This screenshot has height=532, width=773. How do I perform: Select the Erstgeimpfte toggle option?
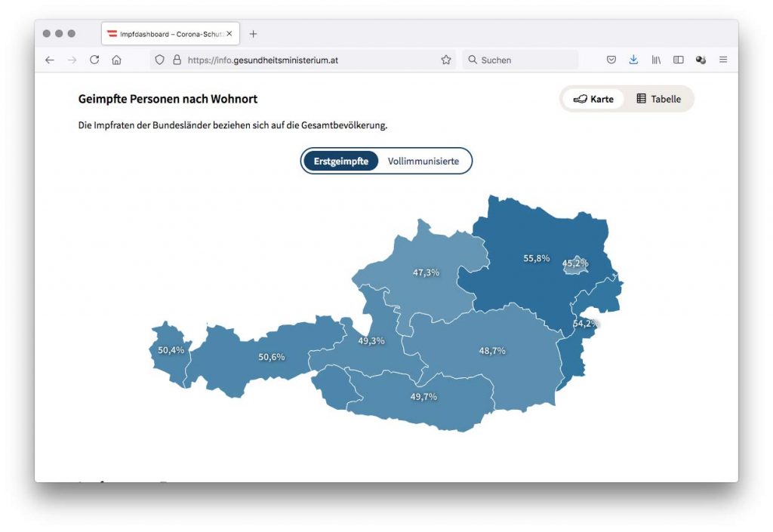coord(341,161)
